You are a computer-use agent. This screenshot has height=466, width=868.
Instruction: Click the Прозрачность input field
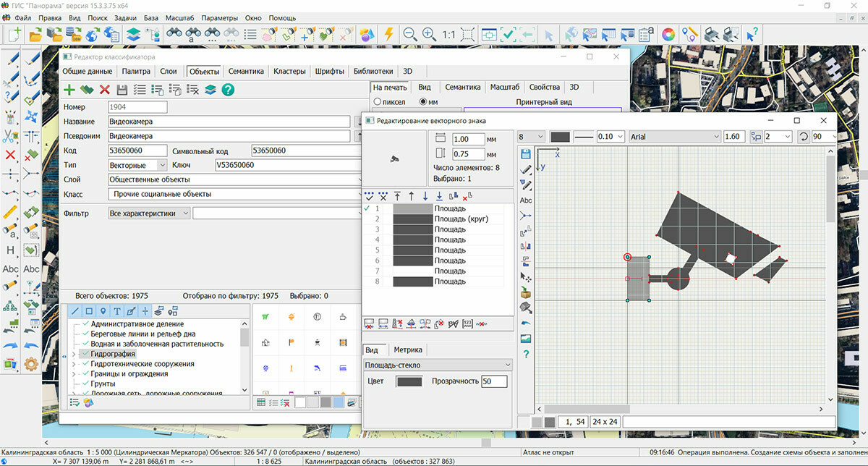pos(494,381)
